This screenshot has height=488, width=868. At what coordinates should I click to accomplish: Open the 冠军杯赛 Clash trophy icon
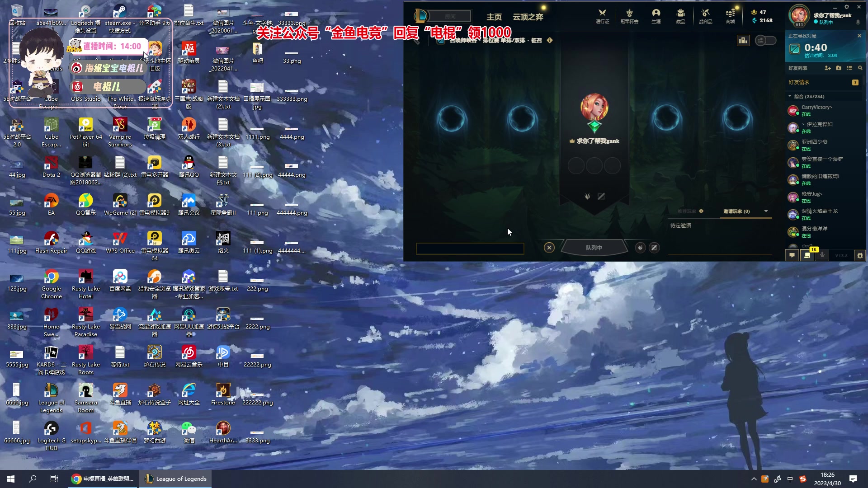click(629, 16)
